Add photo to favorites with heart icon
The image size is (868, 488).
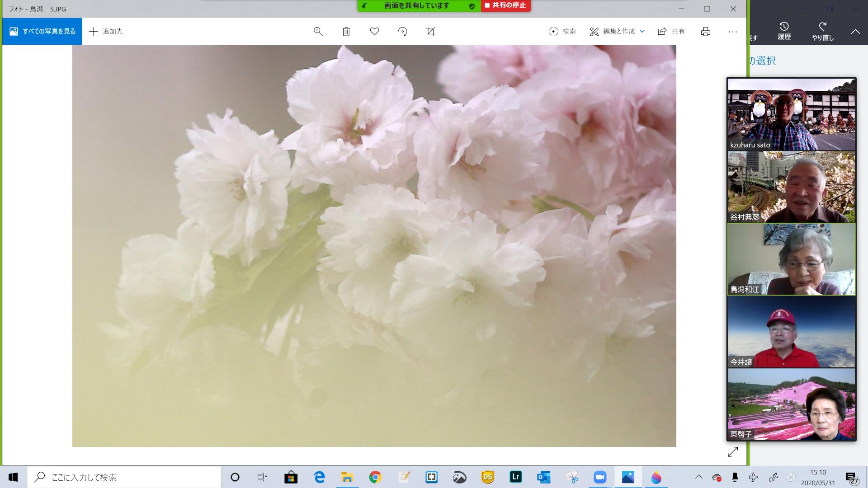point(374,31)
